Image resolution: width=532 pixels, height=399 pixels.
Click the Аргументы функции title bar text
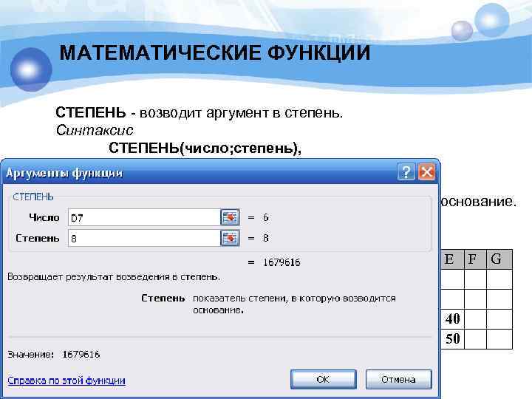click(x=64, y=173)
